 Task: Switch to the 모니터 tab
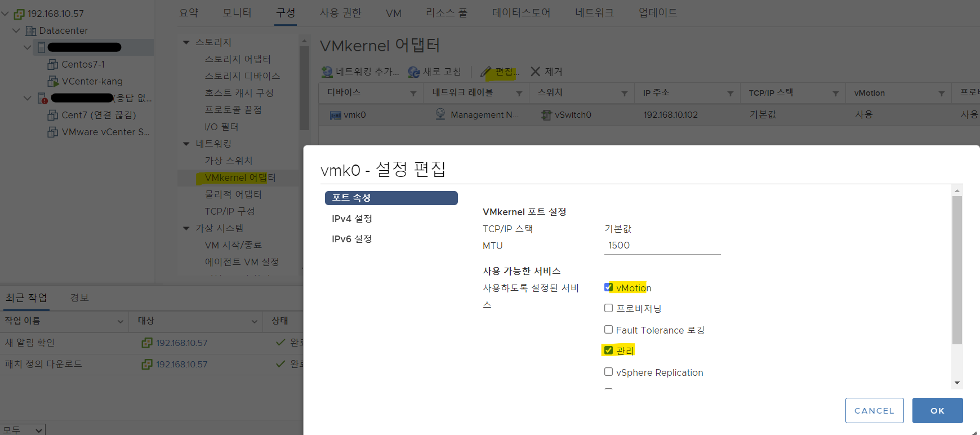coord(237,12)
